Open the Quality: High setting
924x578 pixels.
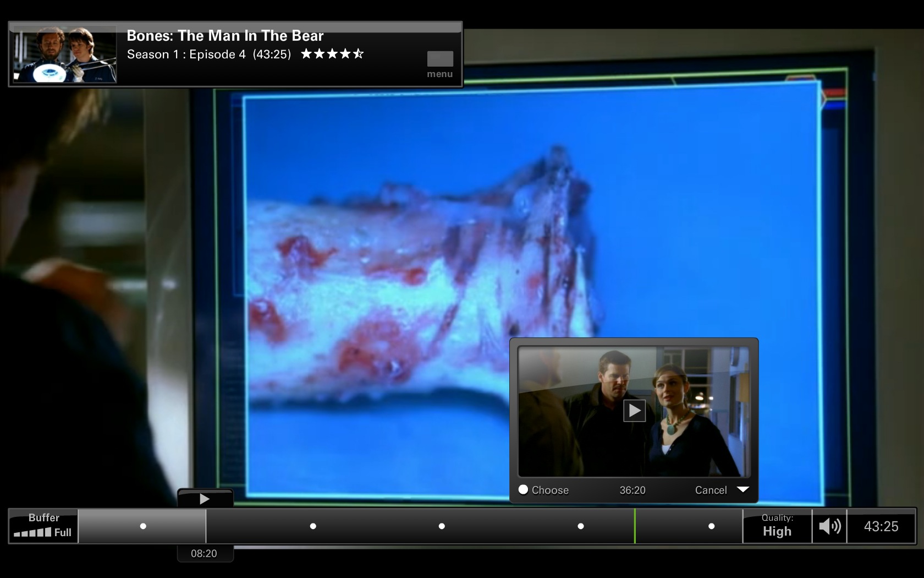(x=777, y=526)
